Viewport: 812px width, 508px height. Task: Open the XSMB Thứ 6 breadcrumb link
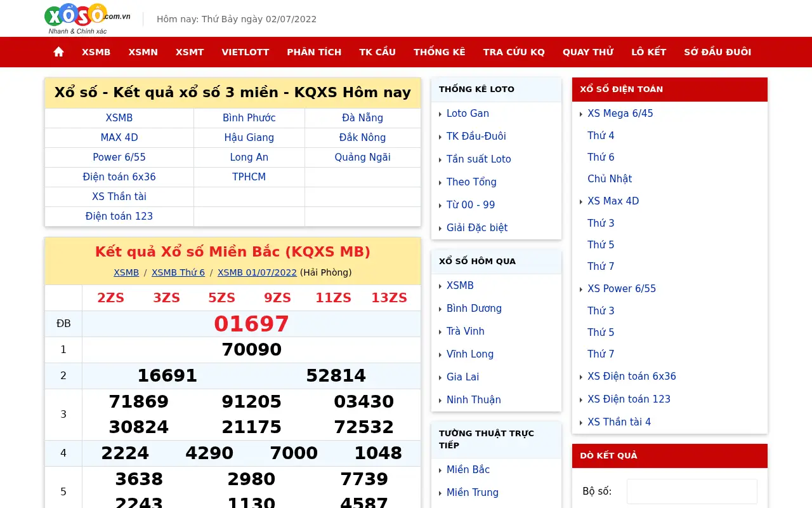[x=178, y=272]
